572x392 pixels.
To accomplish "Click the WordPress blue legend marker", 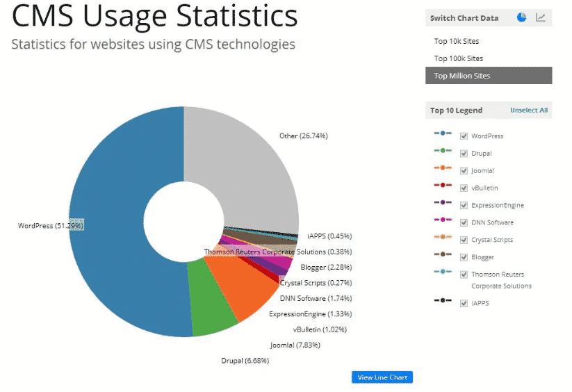I will point(443,133).
